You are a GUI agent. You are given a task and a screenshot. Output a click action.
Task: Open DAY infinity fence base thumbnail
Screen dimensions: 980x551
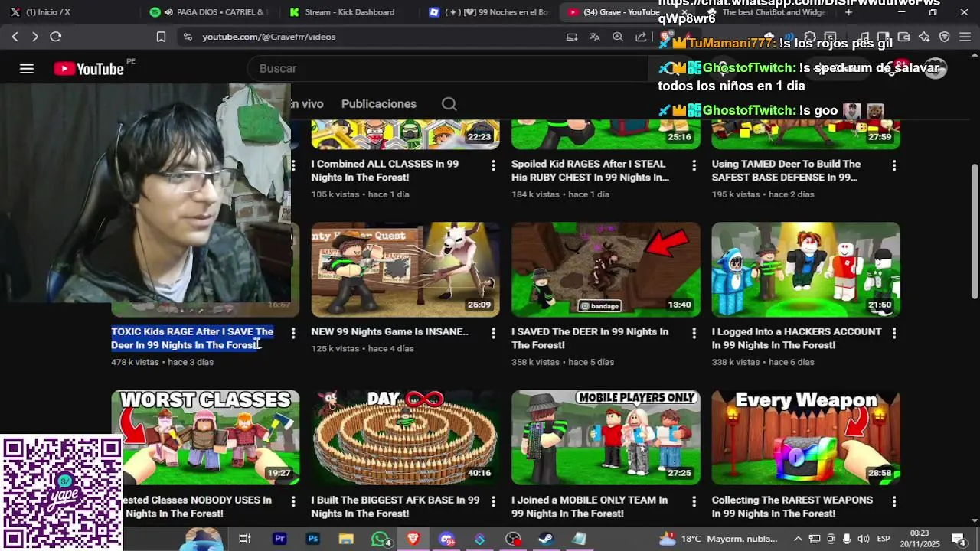[x=405, y=438]
